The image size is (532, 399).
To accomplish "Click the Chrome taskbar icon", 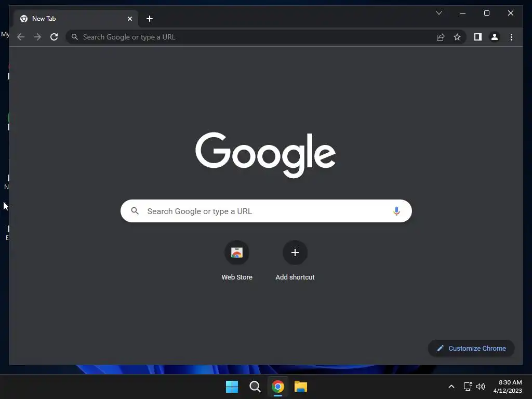I will click(x=277, y=387).
